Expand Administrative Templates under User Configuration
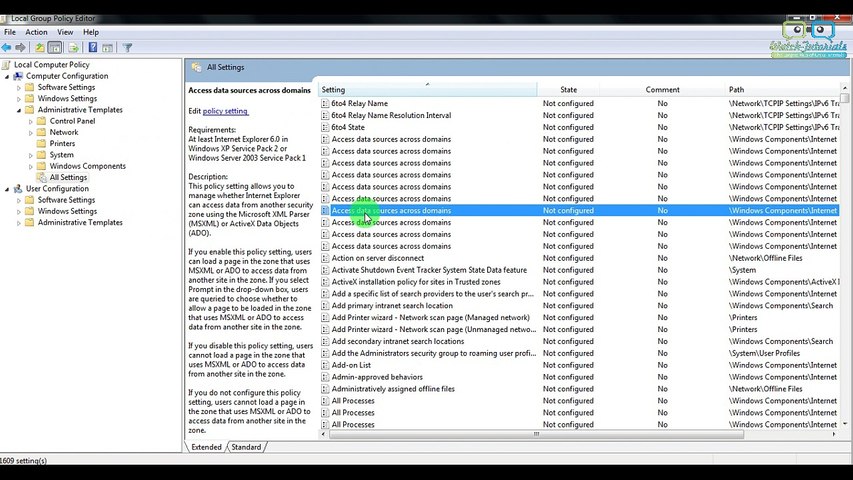This screenshot has height=480, width=853. [x=19, y=223]
